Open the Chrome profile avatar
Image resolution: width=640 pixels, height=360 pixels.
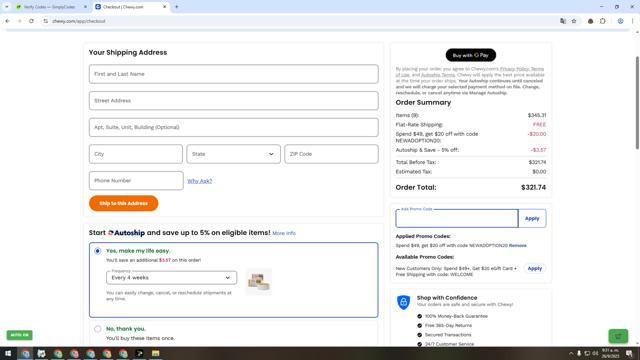[620, 21]
